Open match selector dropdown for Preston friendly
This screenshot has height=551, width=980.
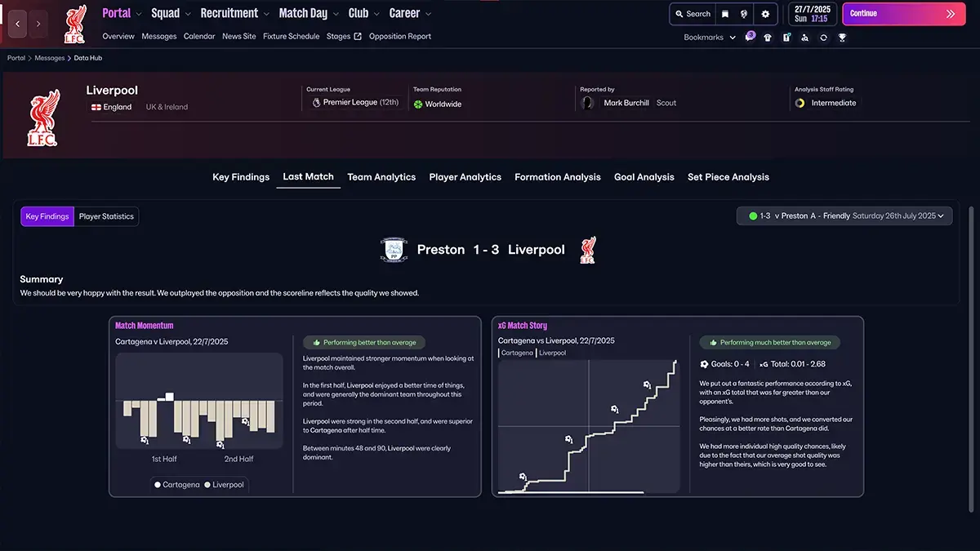(844, 216)
